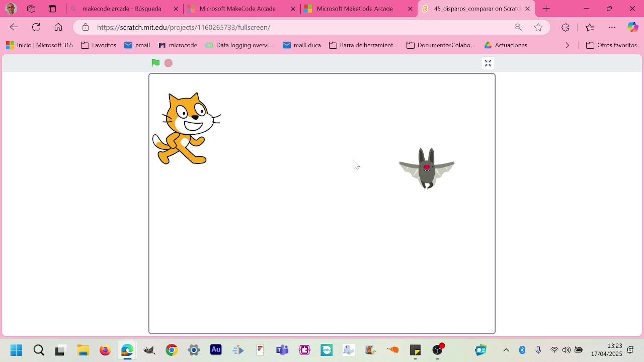Exit Scratch fullscreen mode

(x=488, y=63)
